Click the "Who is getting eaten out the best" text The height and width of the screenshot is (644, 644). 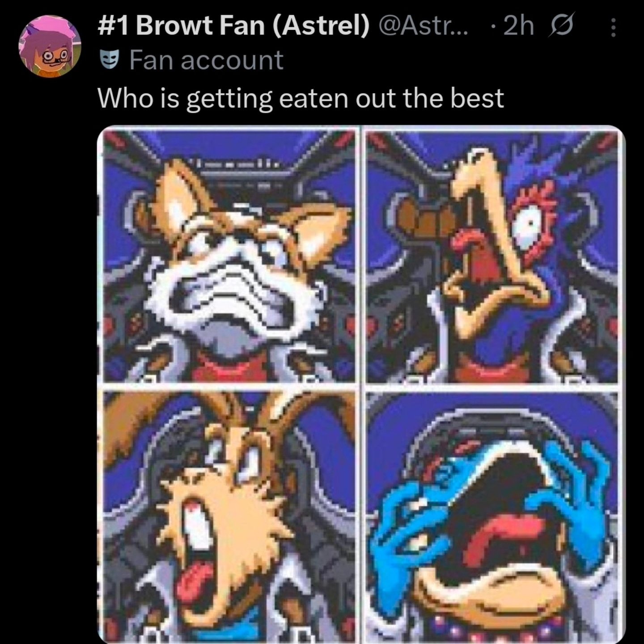pyautogui.click(x=301, y=98)
